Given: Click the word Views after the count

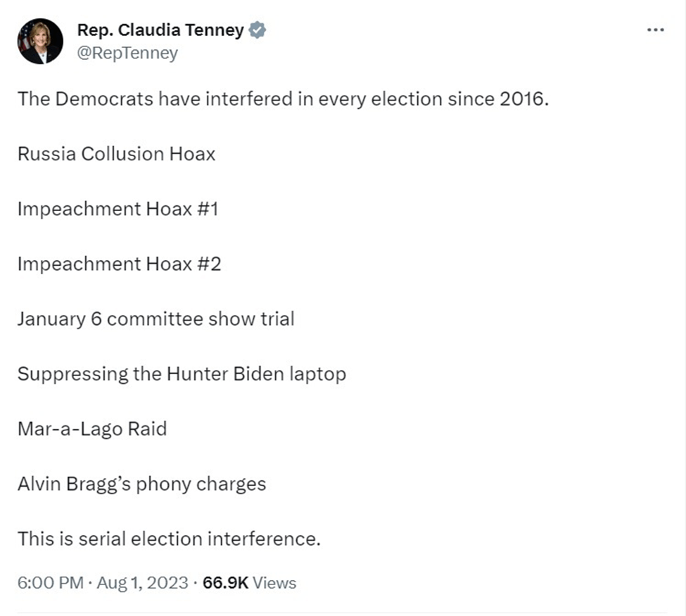Looking at the screenshot, I should 274,583.
